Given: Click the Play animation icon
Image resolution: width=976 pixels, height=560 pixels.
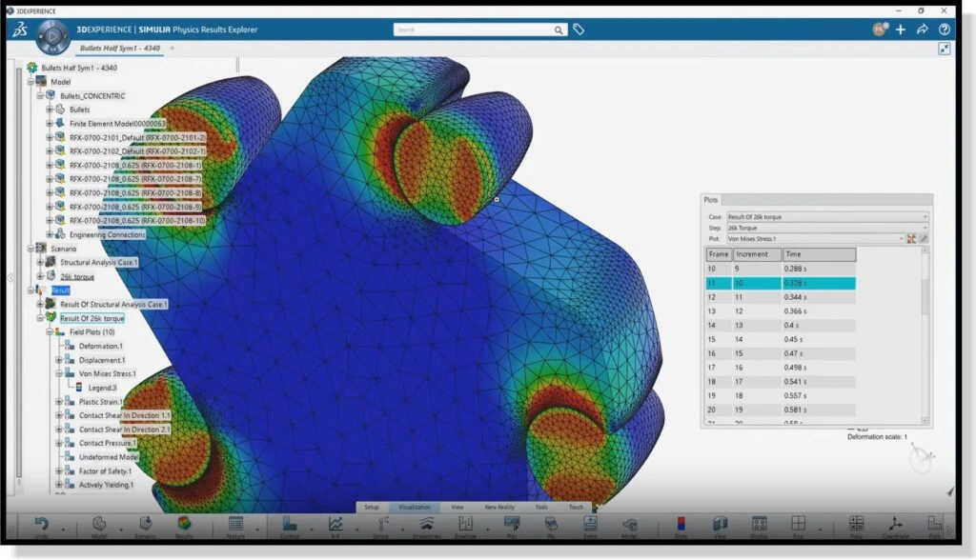Looking at the screenshot, I should [512, 523].
